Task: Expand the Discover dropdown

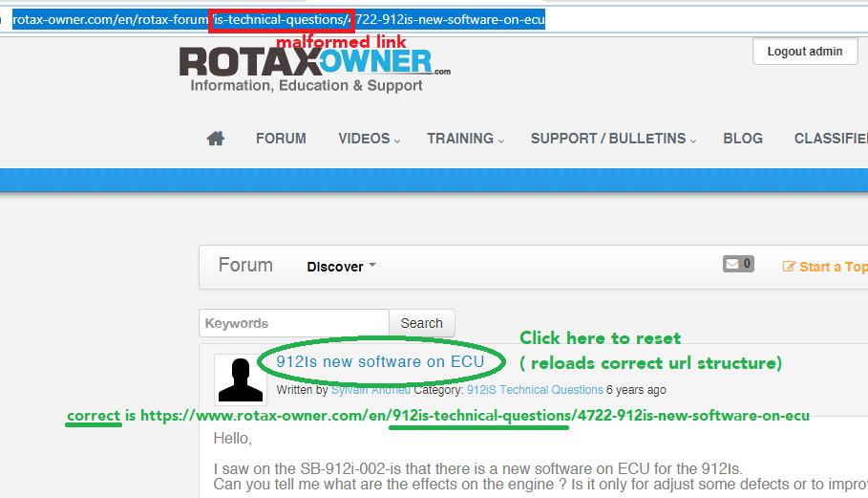Action: click(341, 267)
